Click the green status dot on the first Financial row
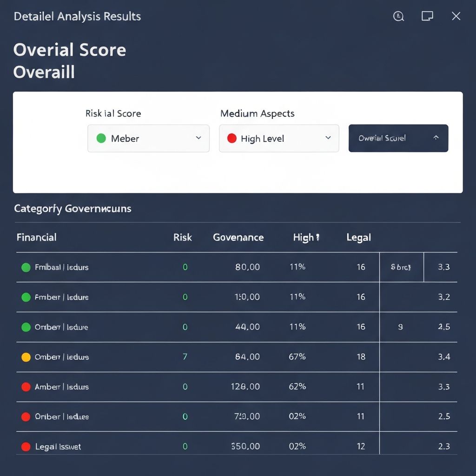The image size is (476, 476). tap(26, 267)
